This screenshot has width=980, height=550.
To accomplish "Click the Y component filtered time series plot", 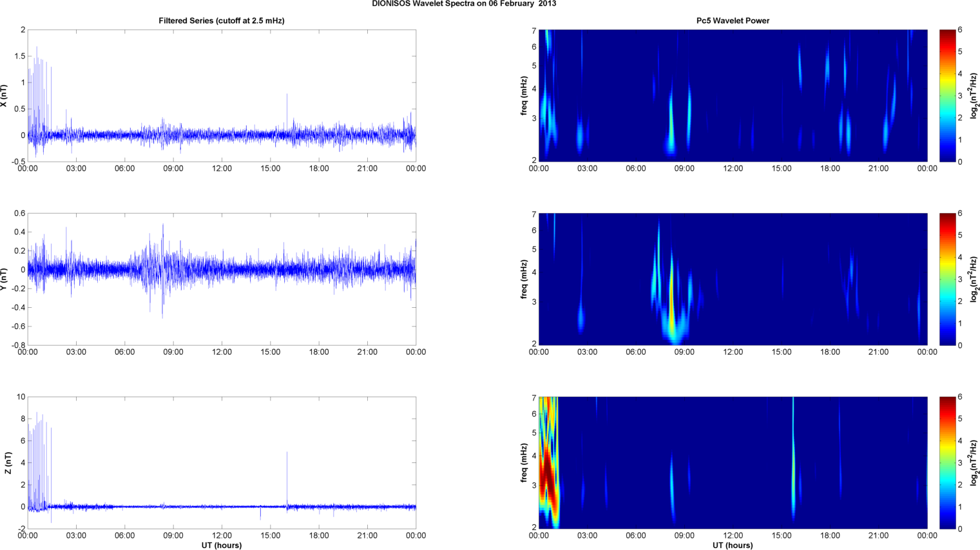I will pyautogui.click(x=222, y=279).
